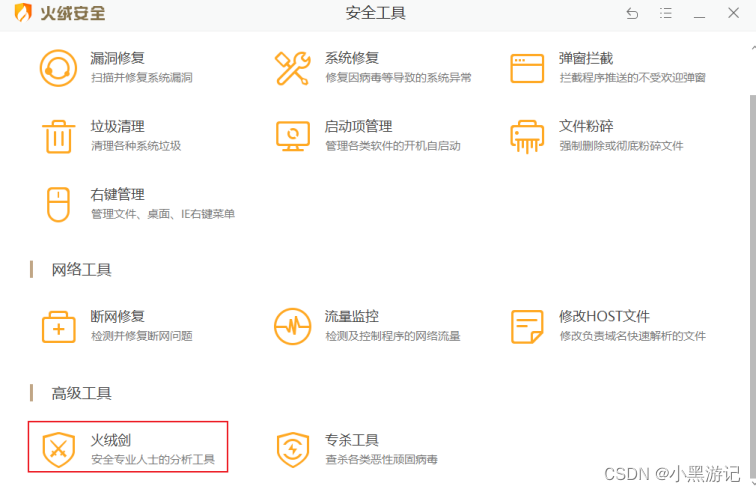Select the 启动项管理 title
This screenshot has height=492, width=756.
pos(358,126)
